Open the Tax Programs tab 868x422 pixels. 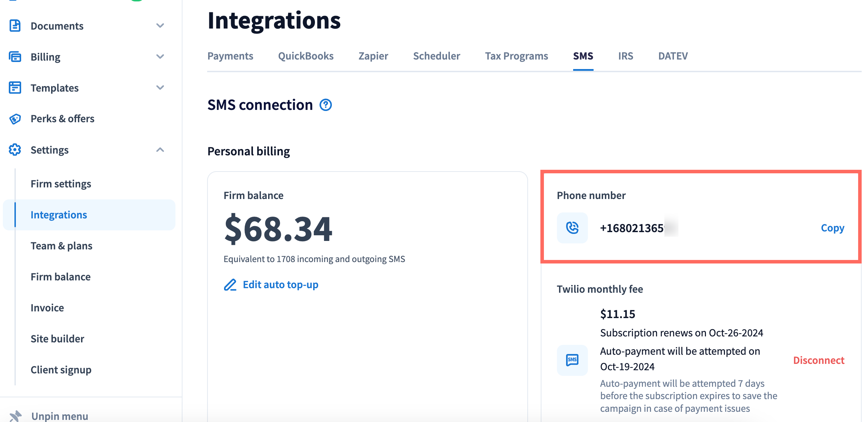[x=516, y=56]
